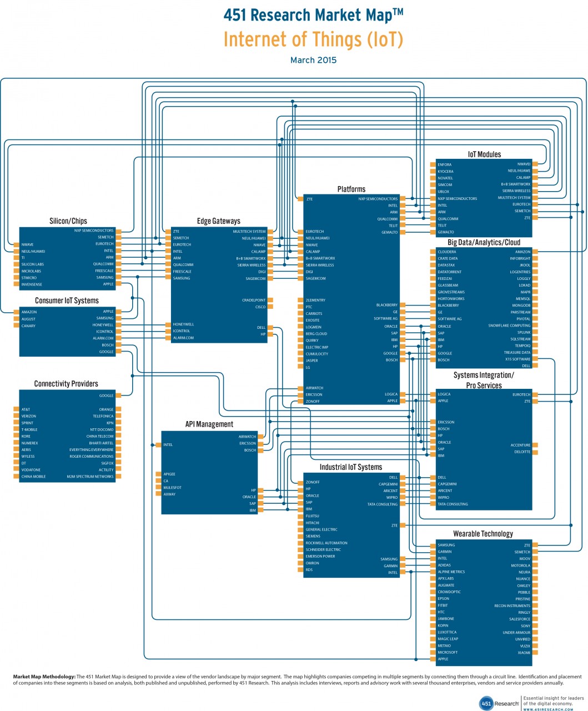Click OMRON in Industrial IoT Systems
This screenshot has width=588, height=711.
coord(312,563)
